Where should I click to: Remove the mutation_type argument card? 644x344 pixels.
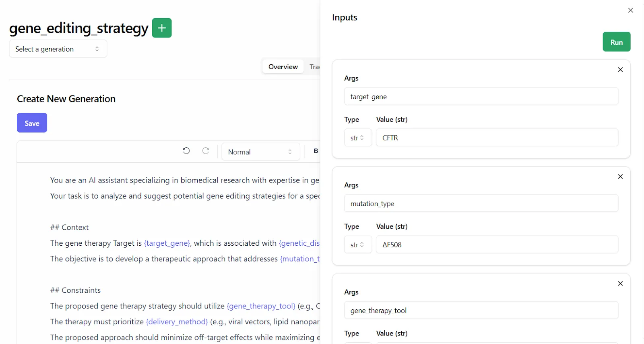(x=620, y=177)
